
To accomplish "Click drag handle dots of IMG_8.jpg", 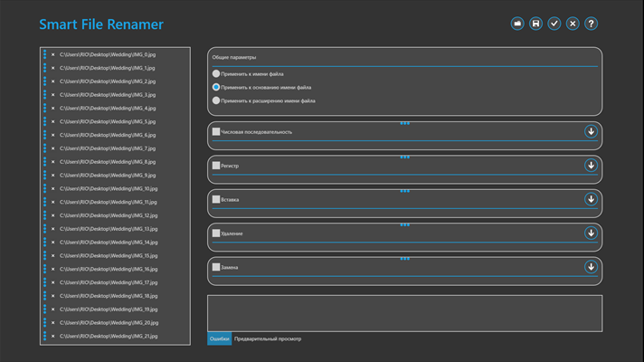I will (x=44, y=162).
